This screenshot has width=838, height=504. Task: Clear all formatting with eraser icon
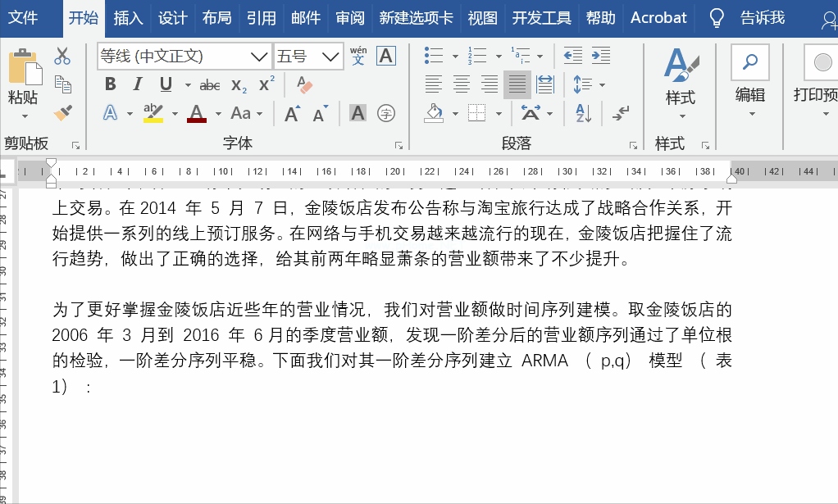(x=304, y=84)
